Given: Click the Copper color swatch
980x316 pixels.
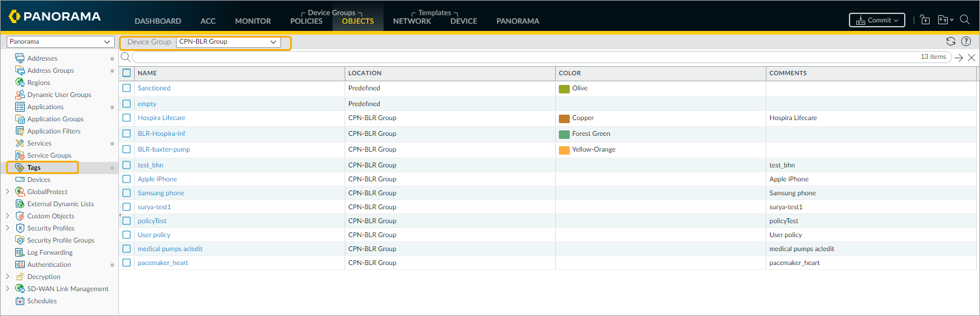Looking at the screenshot, I should click(564, 118).
